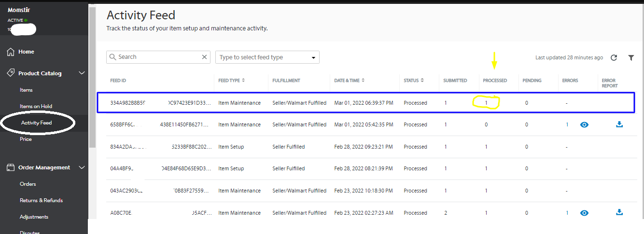The image size is (644, 234).
Task: Download error report for Mar 01 05:42 feed
Action: [619, 124]
